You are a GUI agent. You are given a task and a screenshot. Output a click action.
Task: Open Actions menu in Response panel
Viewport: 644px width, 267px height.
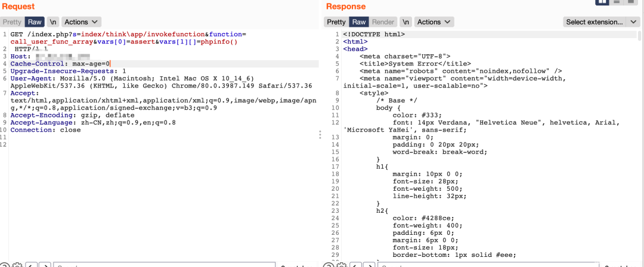point(434,22)
